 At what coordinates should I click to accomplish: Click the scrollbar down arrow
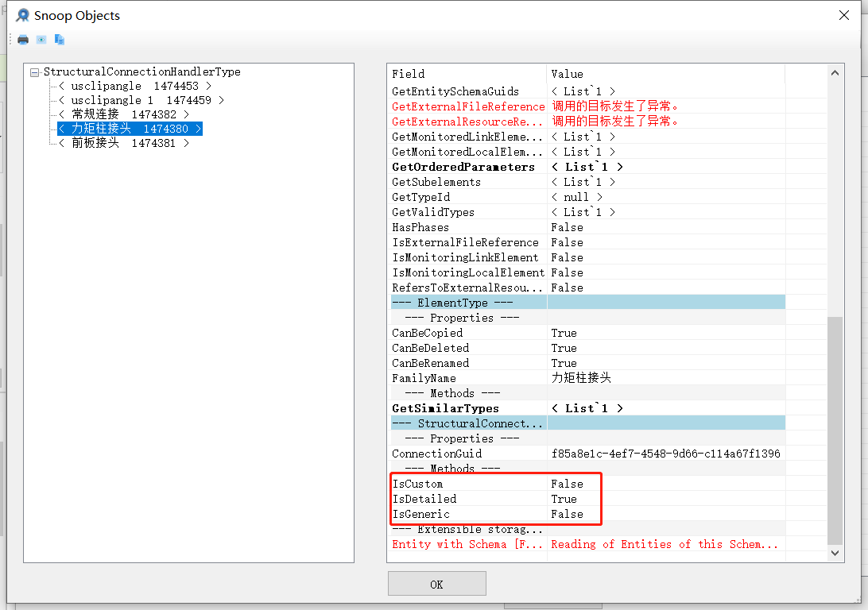pyautogui.click(x=834, y=552)
